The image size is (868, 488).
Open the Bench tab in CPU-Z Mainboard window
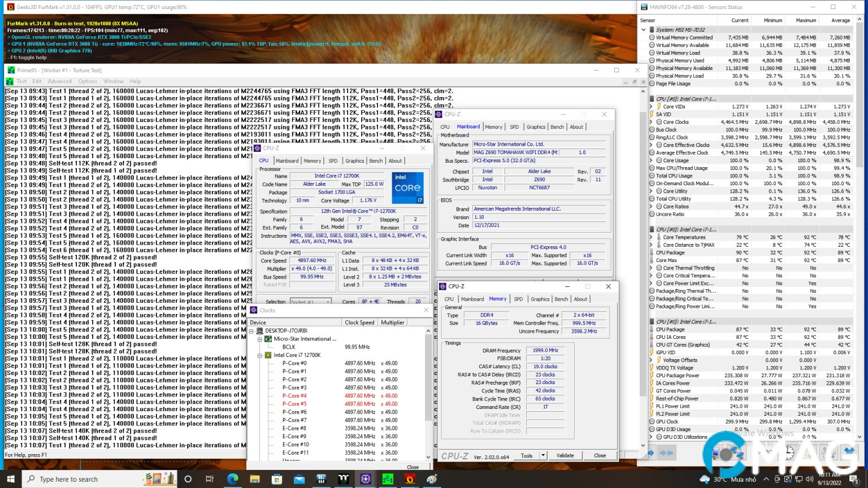point(557,127)
